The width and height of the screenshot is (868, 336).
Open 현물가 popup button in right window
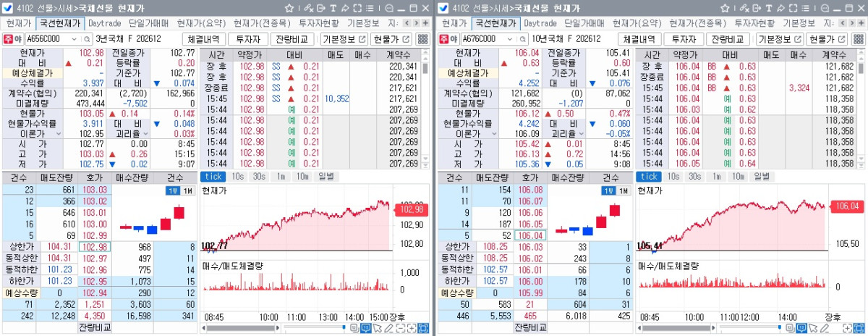[x=826, y=39]
